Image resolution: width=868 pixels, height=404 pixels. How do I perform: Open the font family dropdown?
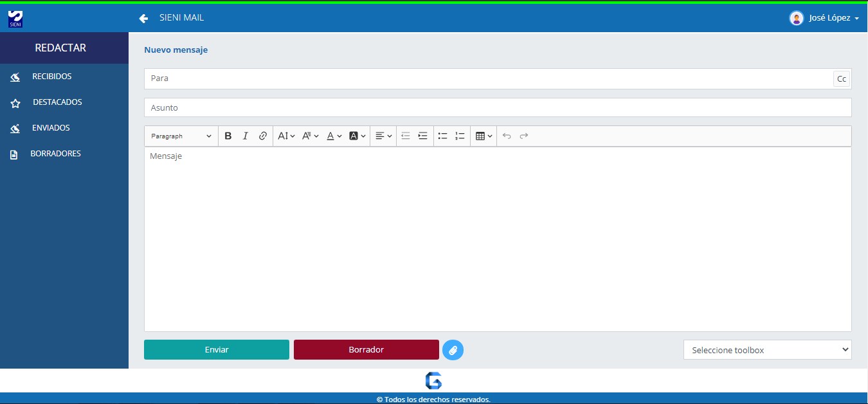(x=311, y=136)
